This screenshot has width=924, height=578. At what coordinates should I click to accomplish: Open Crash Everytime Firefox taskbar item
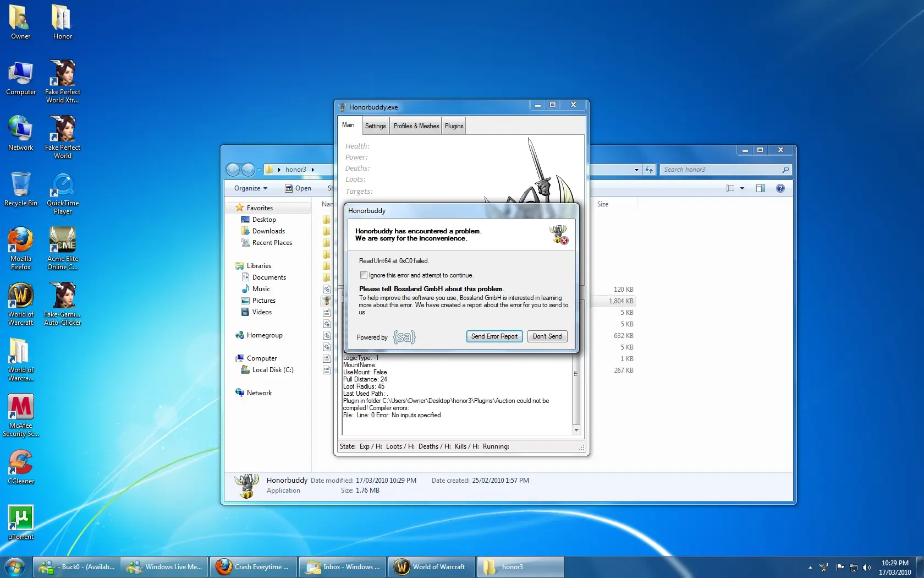[254, 567]
